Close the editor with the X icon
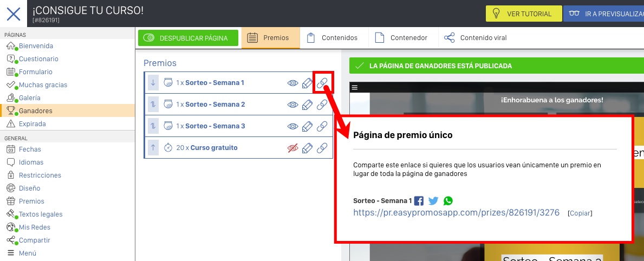Image resolution: width=644 pixels, height=261 pixels. pyautogui.click(x=14, y=14)
